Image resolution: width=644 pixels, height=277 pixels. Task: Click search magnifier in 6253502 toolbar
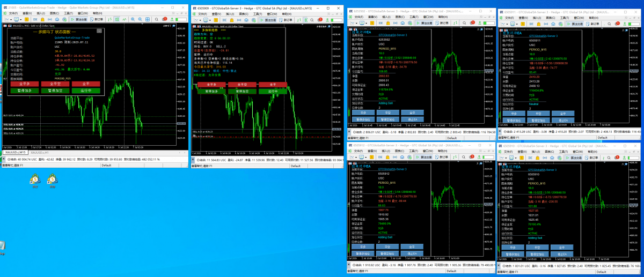click(464, 23)
